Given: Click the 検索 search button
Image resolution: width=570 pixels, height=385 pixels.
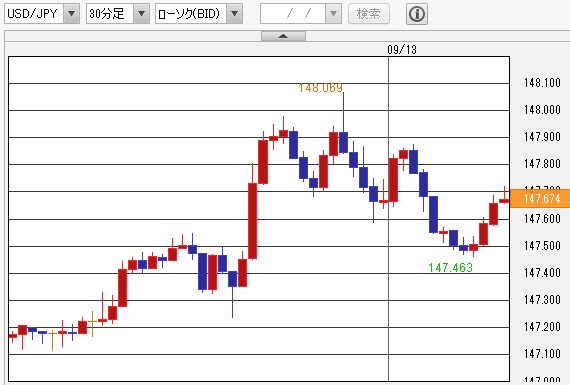Looking at the screenshot, I should [369, 14].
